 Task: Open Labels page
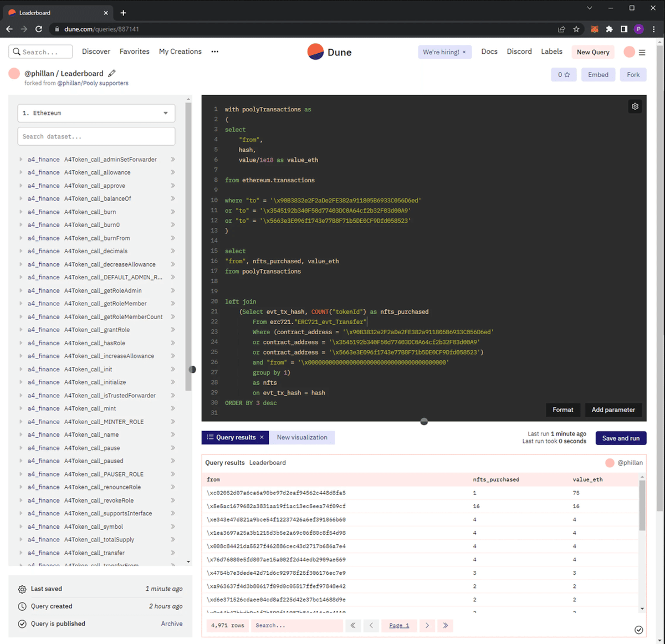[x=551, y=52]
